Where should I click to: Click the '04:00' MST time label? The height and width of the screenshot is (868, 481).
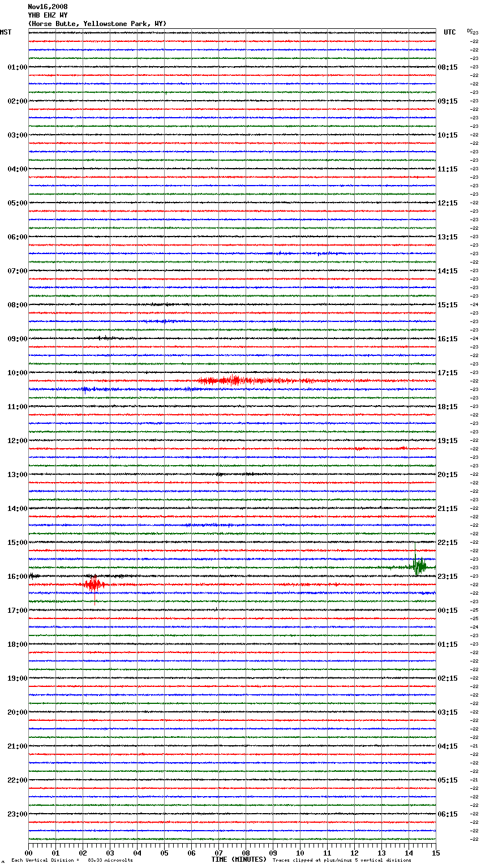[x=18, y=169]
